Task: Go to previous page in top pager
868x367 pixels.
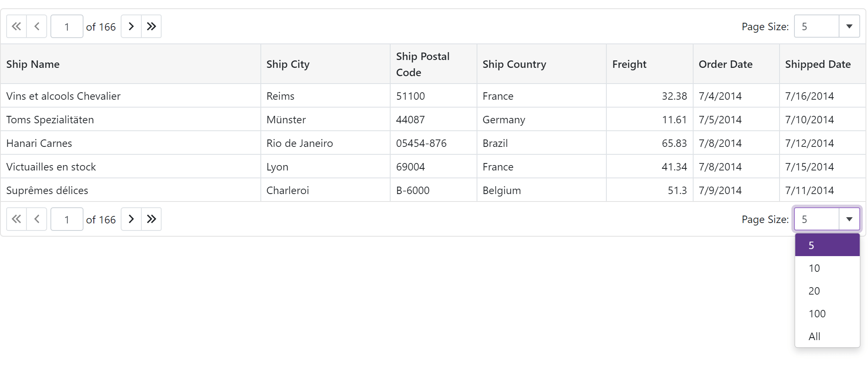Action: 37,26
